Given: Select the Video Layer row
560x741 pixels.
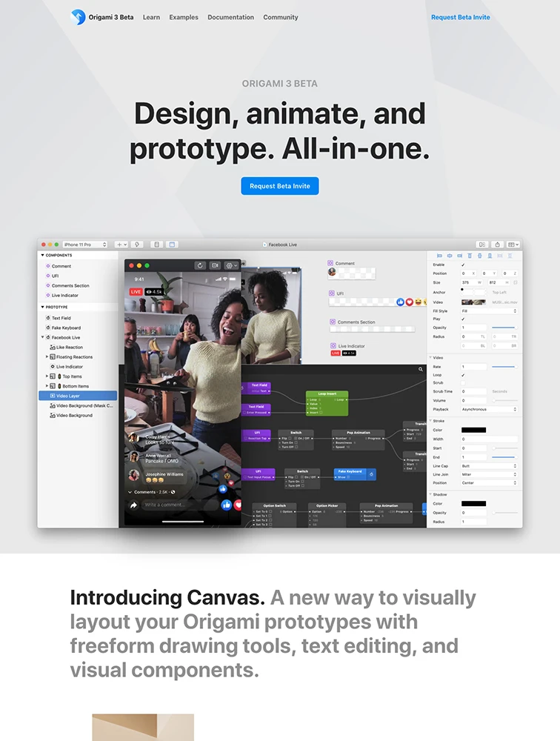Looking at the screenshot, I should pyautogui.click(x=78, y=396).
